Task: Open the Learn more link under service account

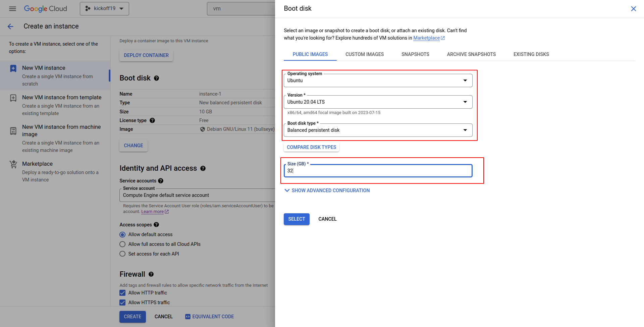Action: (x=152, y=212)
